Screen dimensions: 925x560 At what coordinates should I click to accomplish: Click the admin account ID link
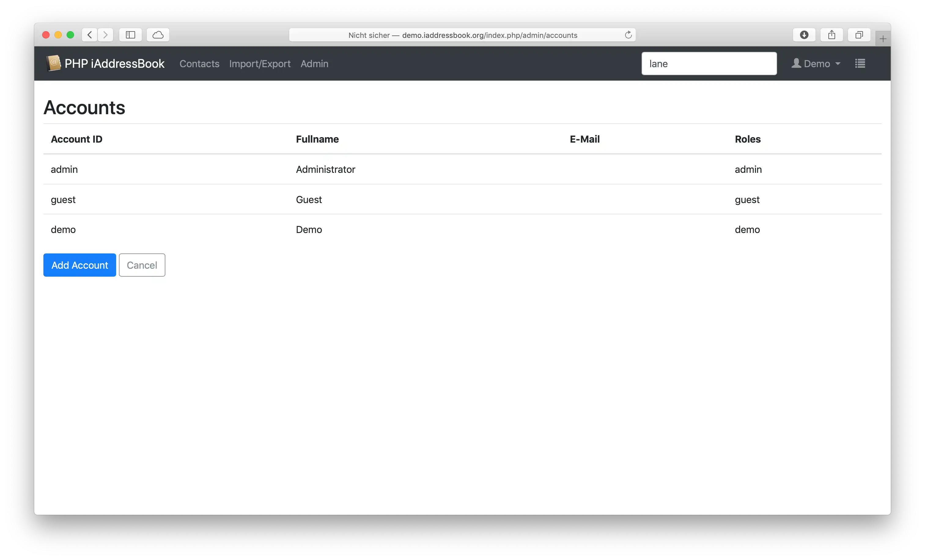click(64, 169)
